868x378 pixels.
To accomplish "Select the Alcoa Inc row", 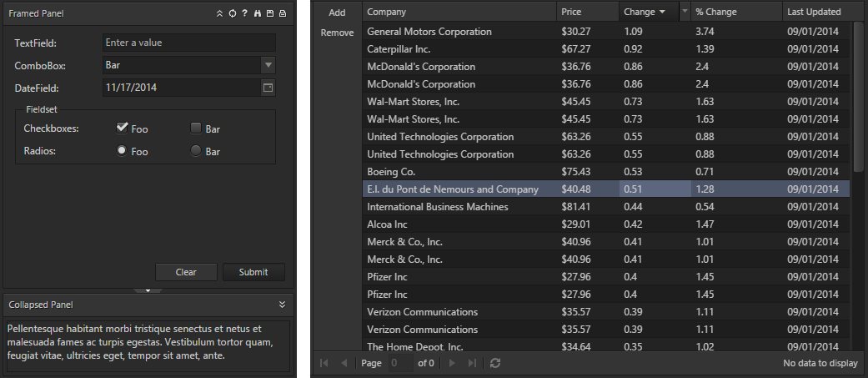I will [x=606, y=224].
